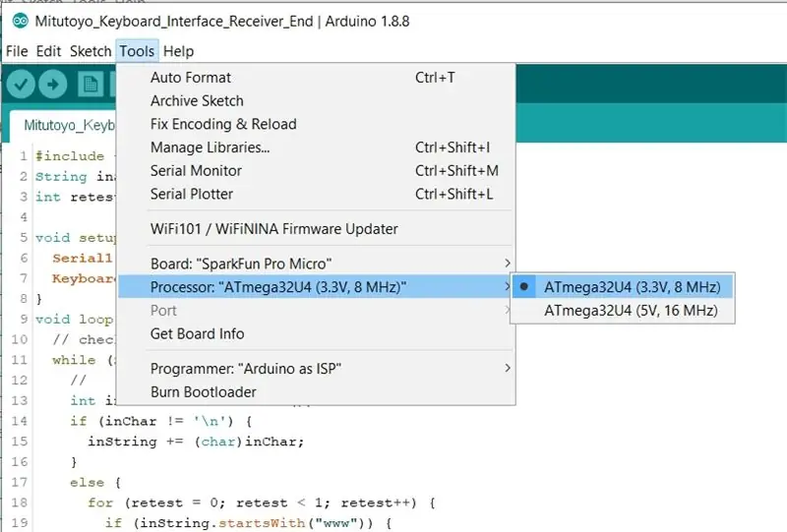787x532 pixels.
Task: Open the Sketch menu
Action: pos(91,51)
